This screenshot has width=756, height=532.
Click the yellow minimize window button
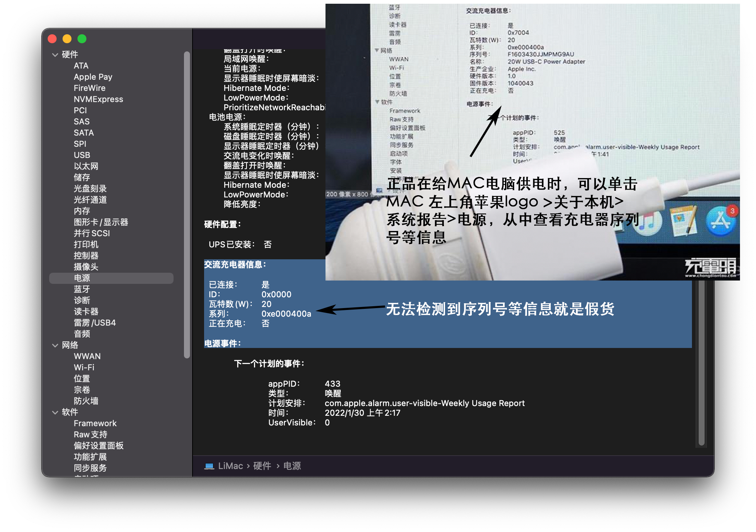67,39
